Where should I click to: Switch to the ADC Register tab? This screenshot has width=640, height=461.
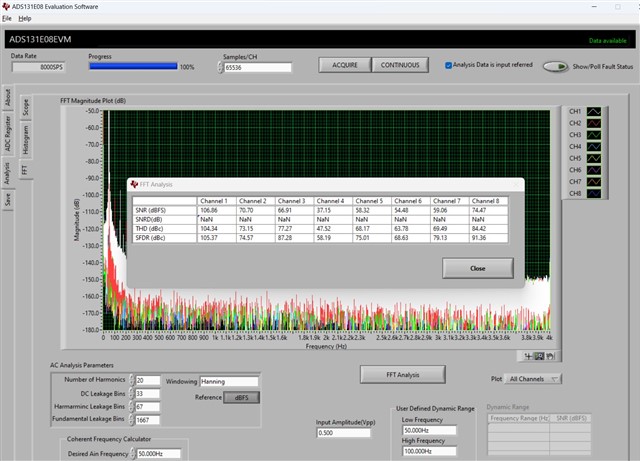(x=8, y=134)
